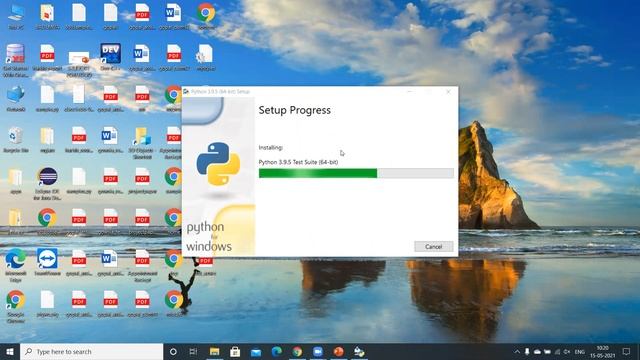Select the gear-icon file on desktop
Screen dimensions: 640x360
(x=205, y=57)
